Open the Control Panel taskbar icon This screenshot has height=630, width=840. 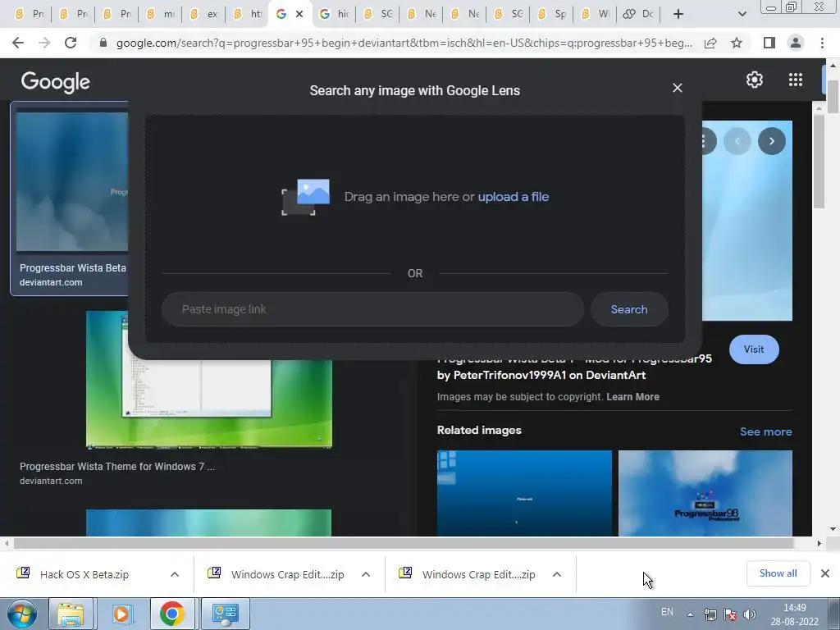click(225, 614)
